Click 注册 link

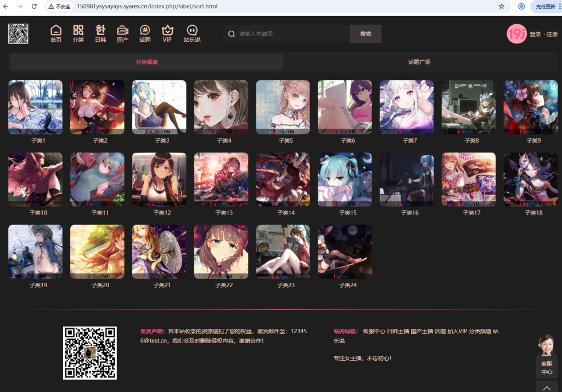coord(552,34)
